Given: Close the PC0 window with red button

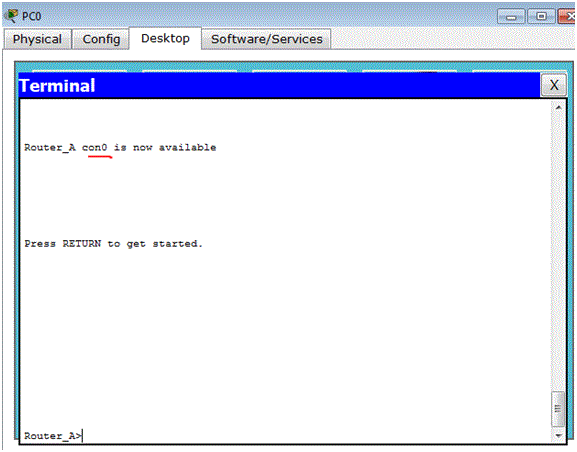Looking at the screenshot, I should point(567,17).
